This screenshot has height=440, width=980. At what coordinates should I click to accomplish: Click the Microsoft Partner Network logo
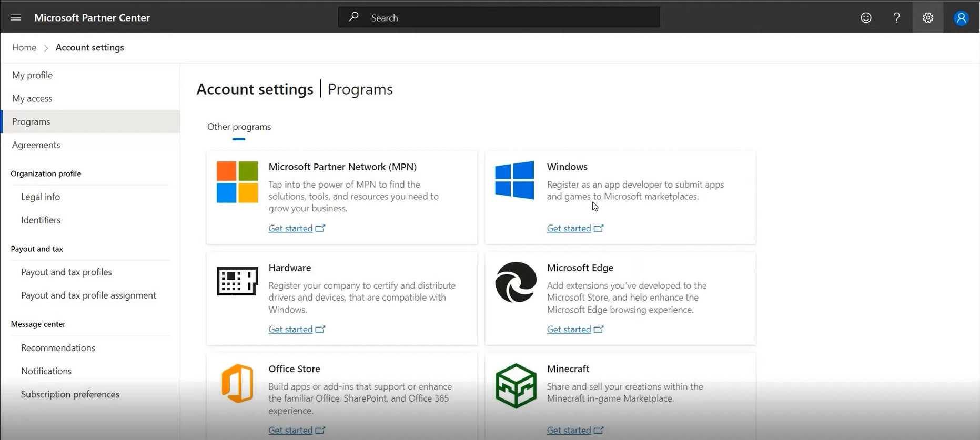click(x=237, y=182)
